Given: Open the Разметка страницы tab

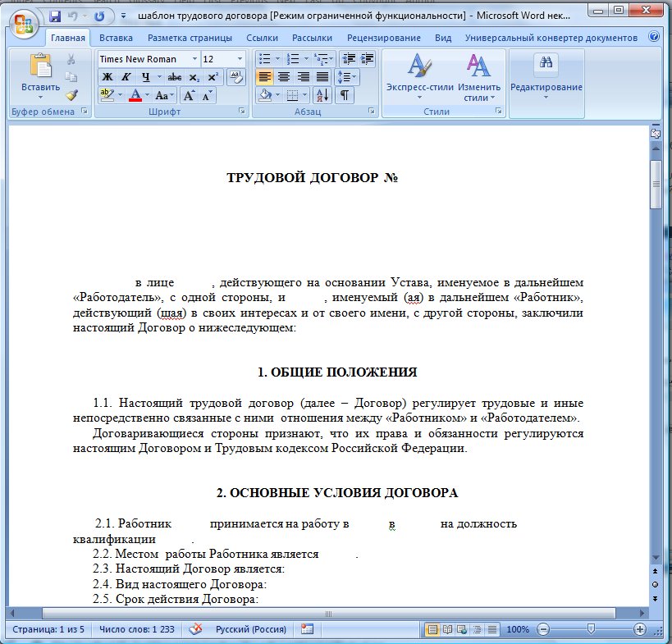Looking at the screenshot, I should [x=190, y=38].
